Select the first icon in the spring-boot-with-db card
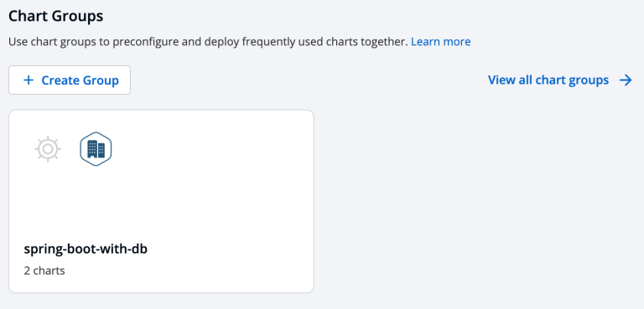 48,148
